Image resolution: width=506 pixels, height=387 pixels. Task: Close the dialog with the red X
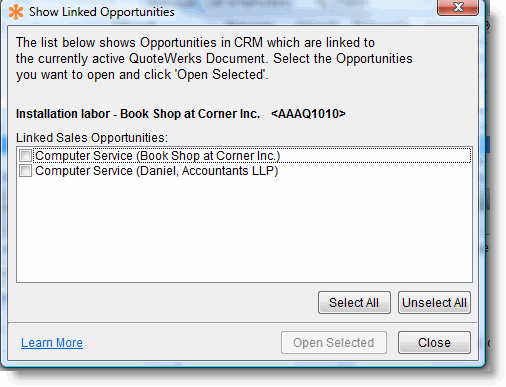pos(458,7)
